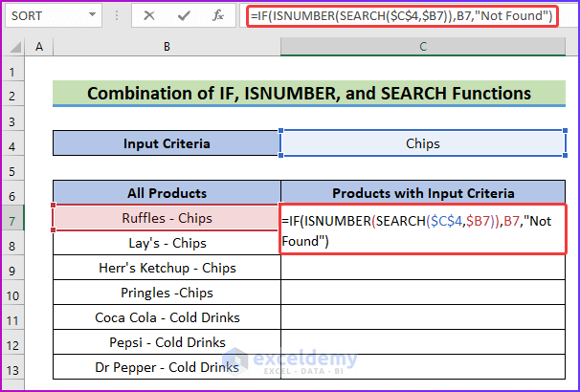The width and height of the screenshot is (580, 392).
Task: Select the Products with Input Criteria header
Action: (x=422, y=193)
